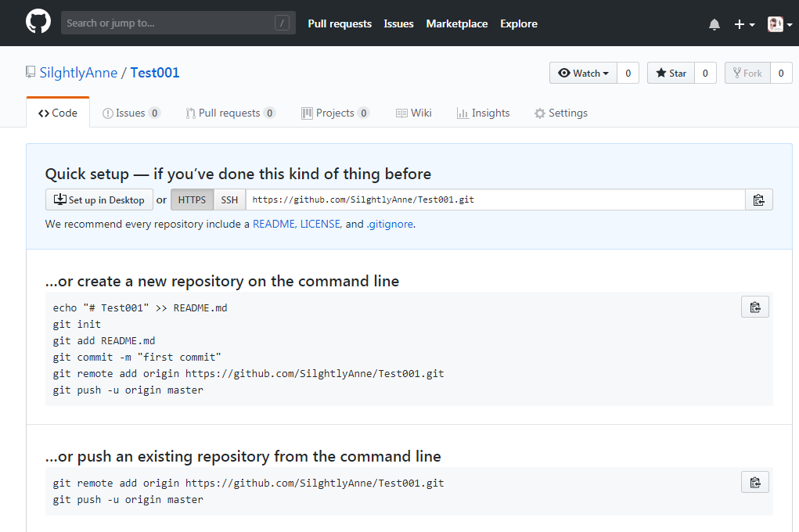Click the forks count next to Fork
The width and height of the screenshot is (799, 532).
pos(781,73)
